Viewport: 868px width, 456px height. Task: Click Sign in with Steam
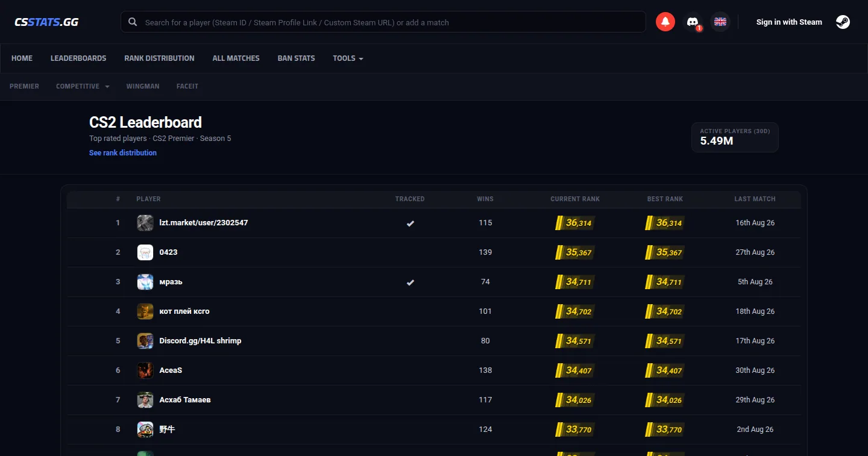(789, 22)
